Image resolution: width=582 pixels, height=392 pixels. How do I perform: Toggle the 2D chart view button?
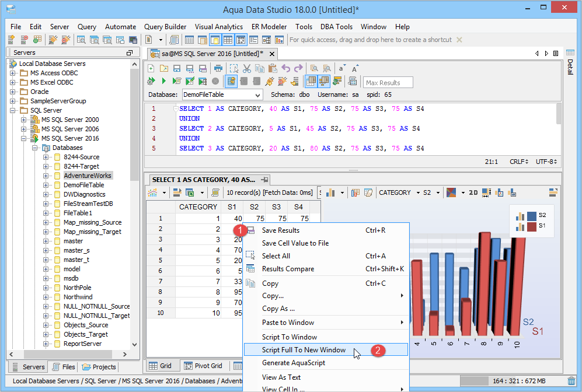coord(473,192)
